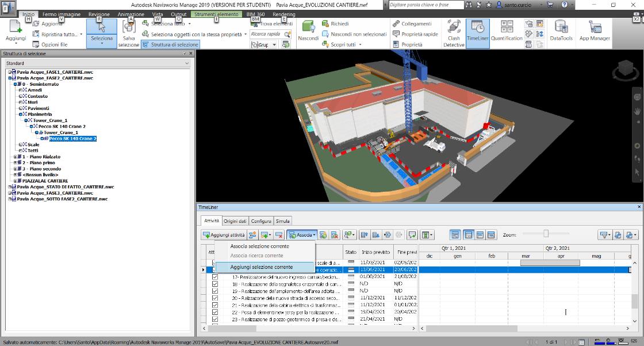Launch DataTools from the ribbon
The image size is (644, 346).
[561, 32]
